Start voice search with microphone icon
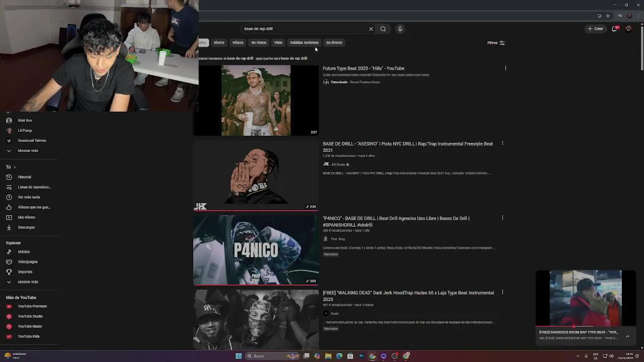The height and width of the screenshot is (362, 644). pos(400,29)
